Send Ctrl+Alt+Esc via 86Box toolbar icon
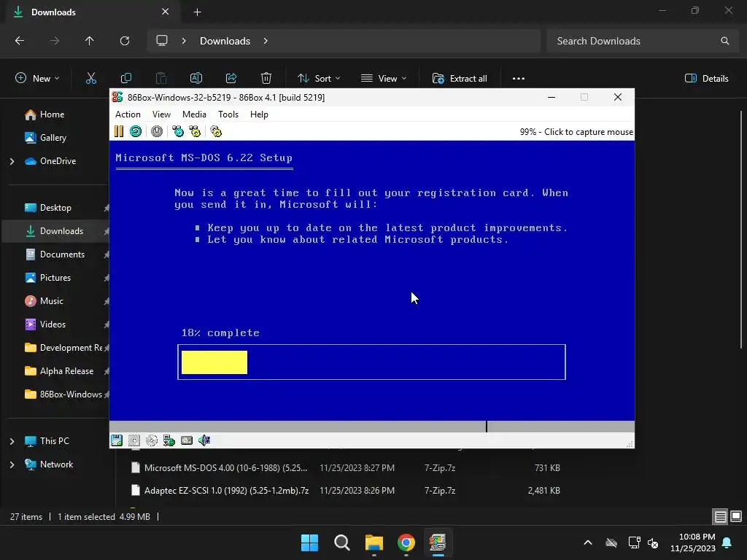747x560 pixels. tap(195, 131)
